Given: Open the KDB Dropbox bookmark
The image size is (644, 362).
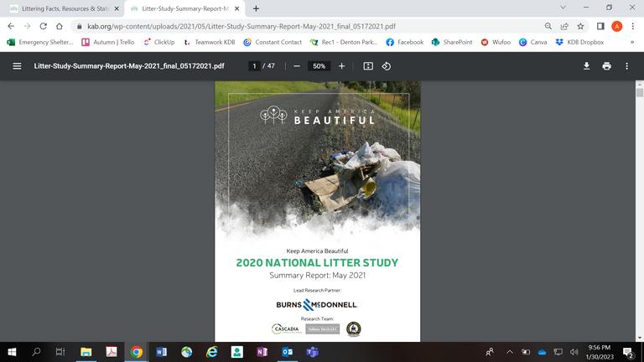Looking at the screenshot, I should tap(579, 42).
